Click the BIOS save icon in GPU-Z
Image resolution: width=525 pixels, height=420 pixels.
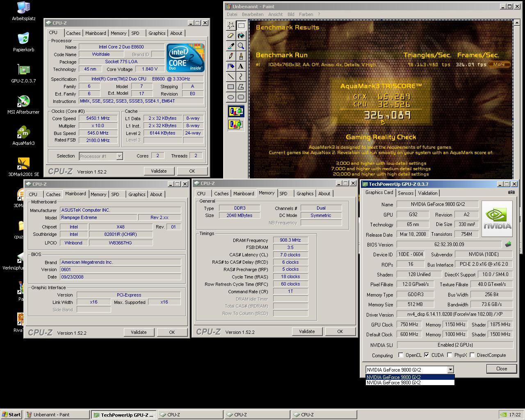pyautogui.click(x=508, y=245)
